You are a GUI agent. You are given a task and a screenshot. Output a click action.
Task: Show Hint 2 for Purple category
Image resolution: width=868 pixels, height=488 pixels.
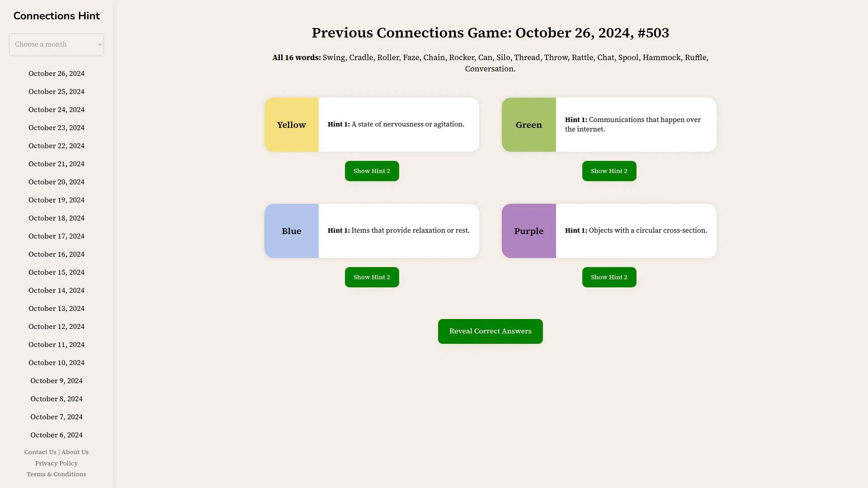[609, 277]
